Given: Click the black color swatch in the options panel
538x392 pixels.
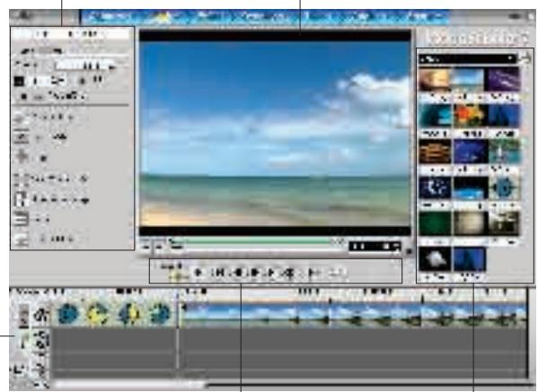Looking at the screenshot, I should [19, 81].
